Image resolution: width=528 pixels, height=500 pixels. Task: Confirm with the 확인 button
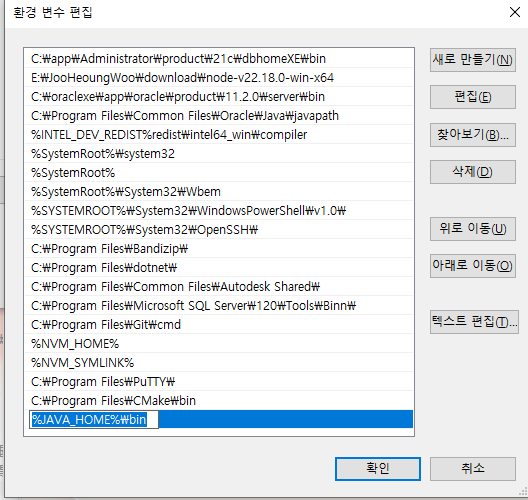click(378, 469)
